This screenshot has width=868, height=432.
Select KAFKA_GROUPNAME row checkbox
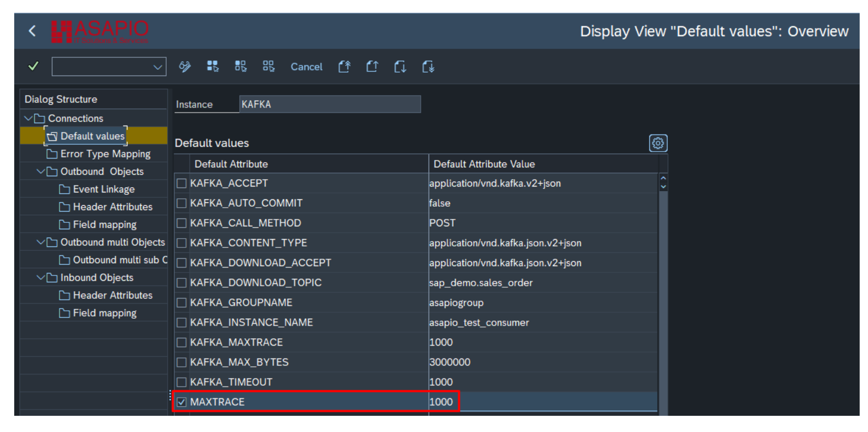(182, 303)
